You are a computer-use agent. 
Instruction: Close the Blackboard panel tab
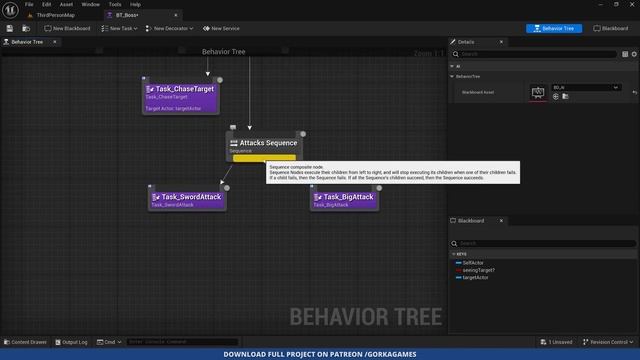501,221
